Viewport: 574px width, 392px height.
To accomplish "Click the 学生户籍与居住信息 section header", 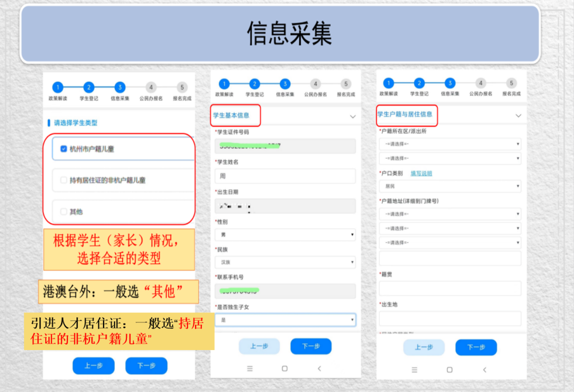I will (405, 114).
